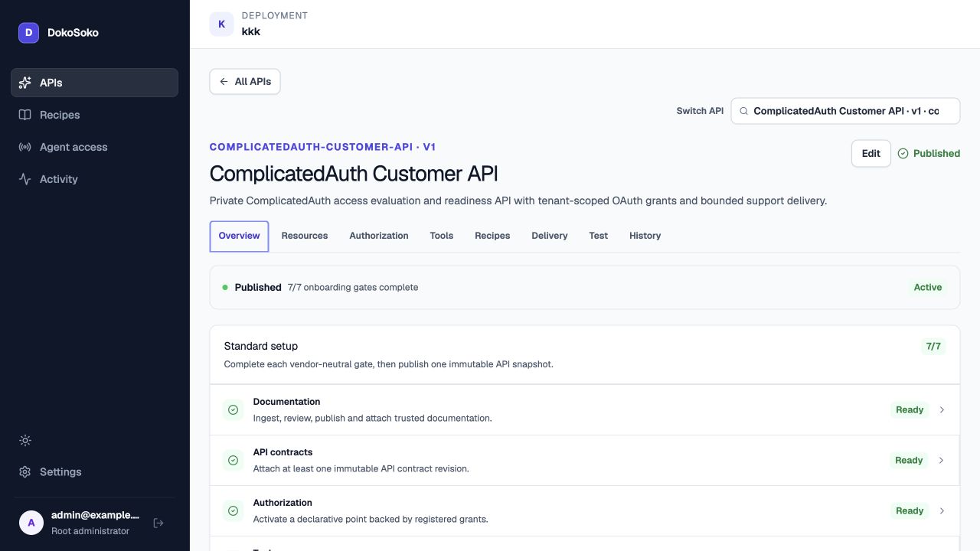The image size is (980, 551).
Task: Open the Authorization gate row title
Action: [x=283, y=503]
